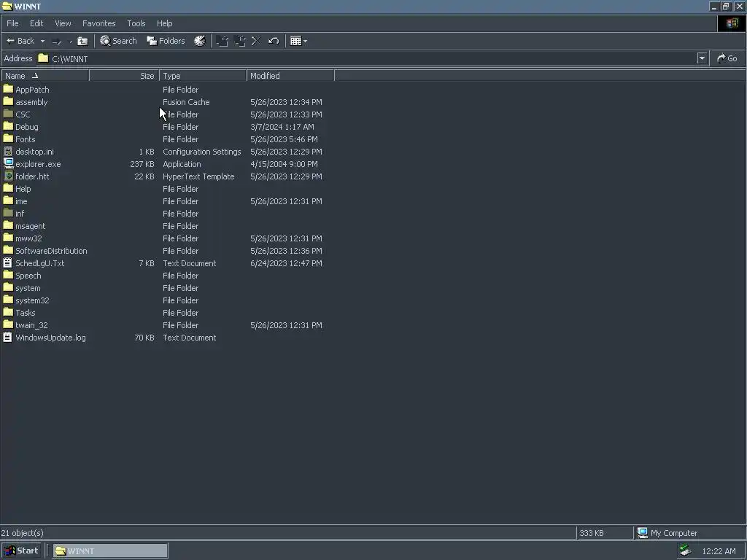Open the File menu
Screen dimensions: 747x560
coord(12,23)
